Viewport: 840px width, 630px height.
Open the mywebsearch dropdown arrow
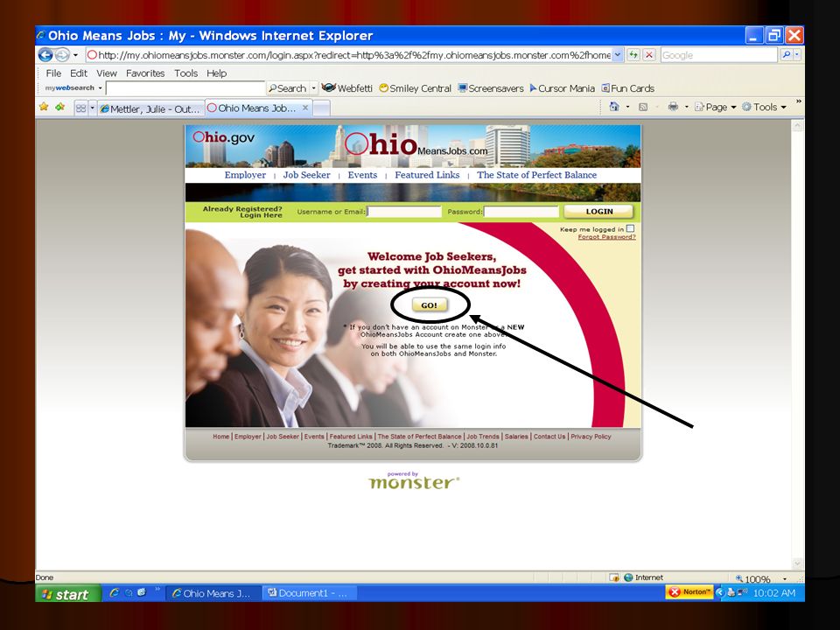pos(100,87)
